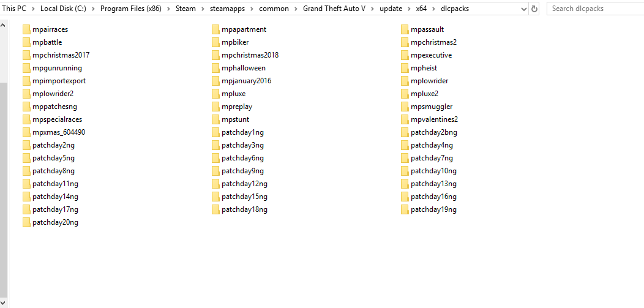Jump to Program Files (x86) breadcrumb

coord(131,9)
